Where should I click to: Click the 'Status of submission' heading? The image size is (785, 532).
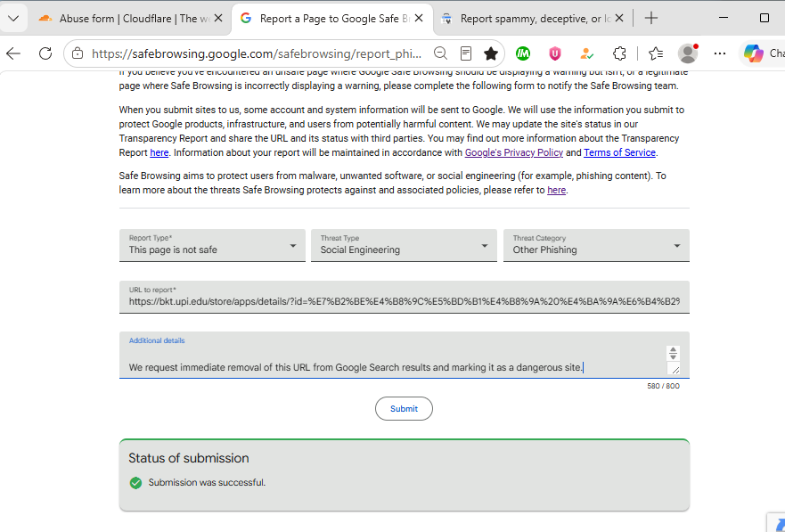[188, 458]
